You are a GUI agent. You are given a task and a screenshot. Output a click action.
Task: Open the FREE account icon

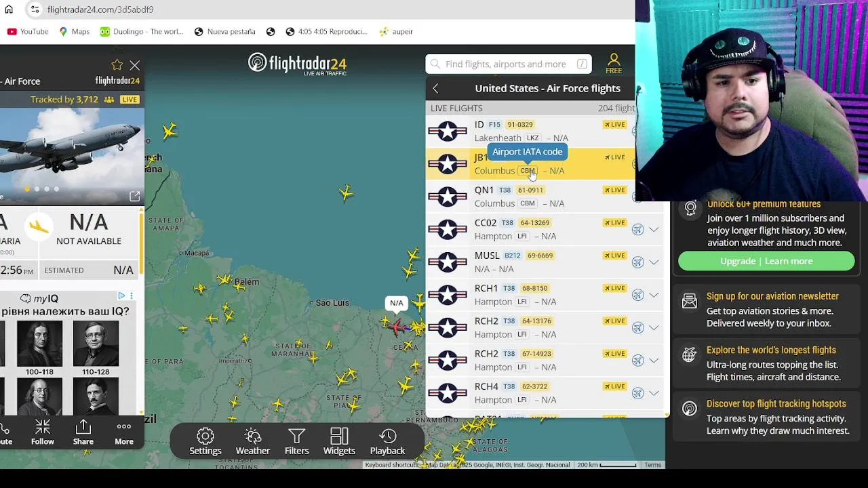[614, 64]
